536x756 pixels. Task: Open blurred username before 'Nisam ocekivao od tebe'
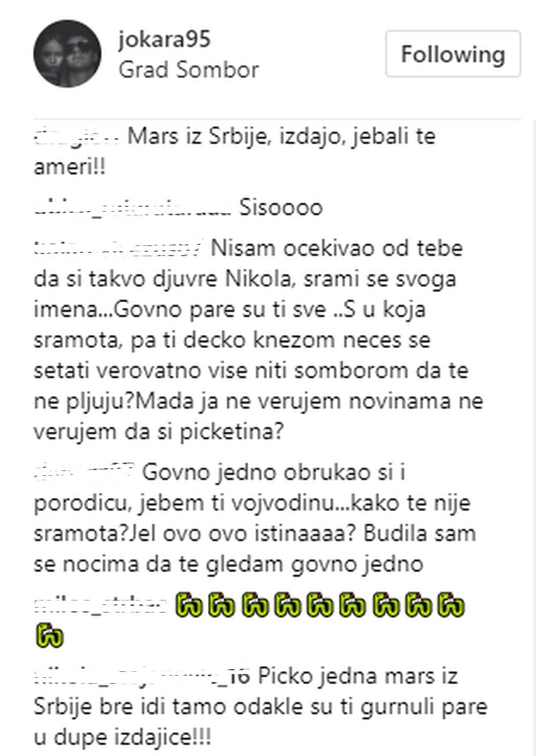tap(118, 248)
